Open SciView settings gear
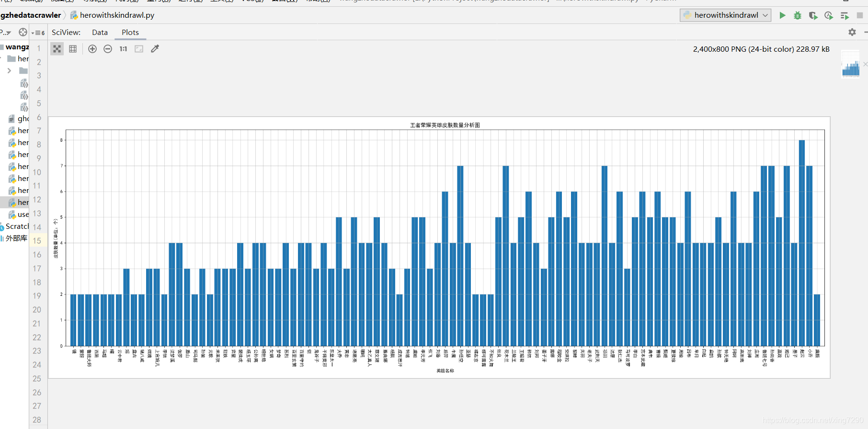 point(852,32)
